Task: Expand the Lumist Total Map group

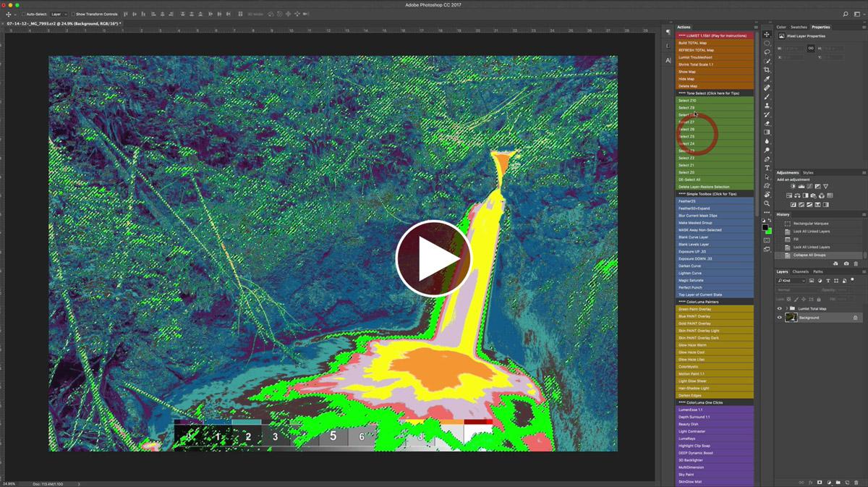Action: 786,308
